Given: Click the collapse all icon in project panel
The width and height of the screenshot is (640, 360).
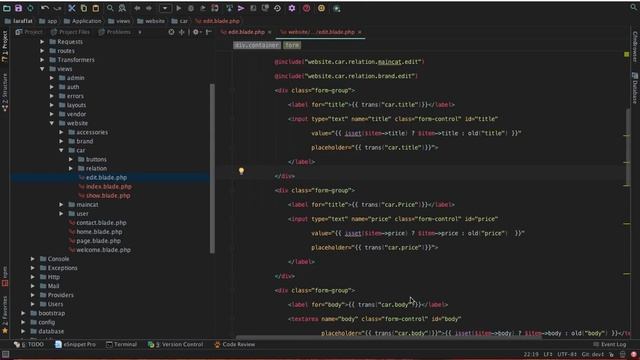Looking at the screenshot, I should click(182, 32).
